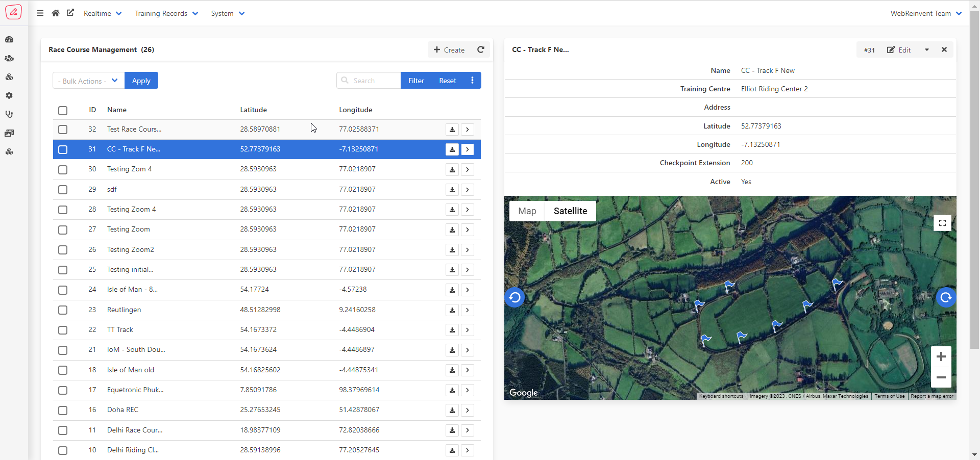Check the box for Testing Zoom2

pyautogui.click(x=63, y=250)
